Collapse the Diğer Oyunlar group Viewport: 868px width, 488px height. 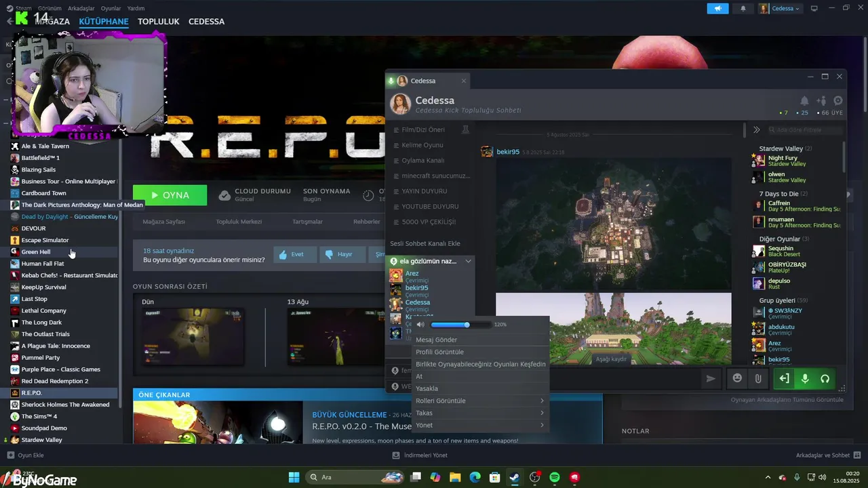pos(784,239)
